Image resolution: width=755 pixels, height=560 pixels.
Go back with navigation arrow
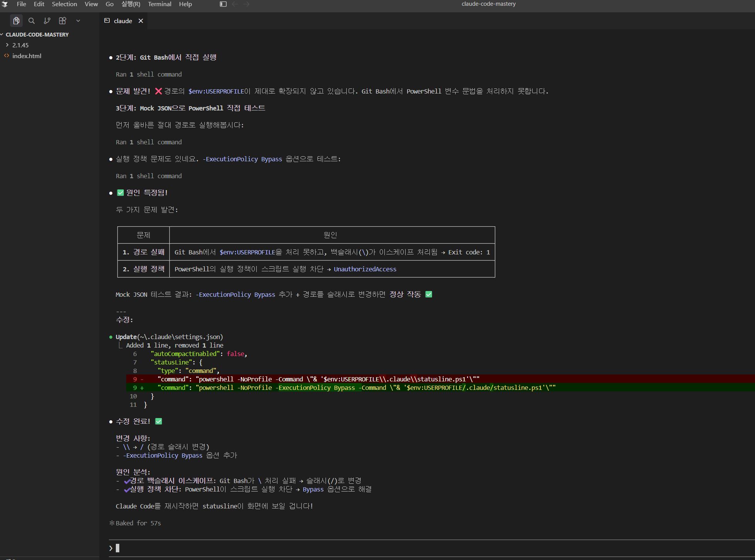tap(235, 4)
